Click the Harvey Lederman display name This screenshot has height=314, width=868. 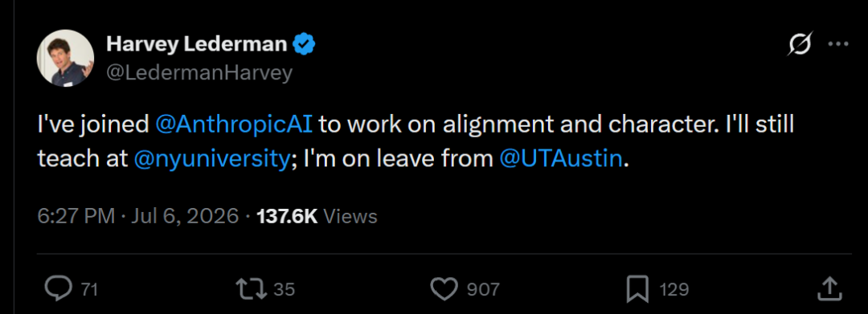[x=197, y=44]
